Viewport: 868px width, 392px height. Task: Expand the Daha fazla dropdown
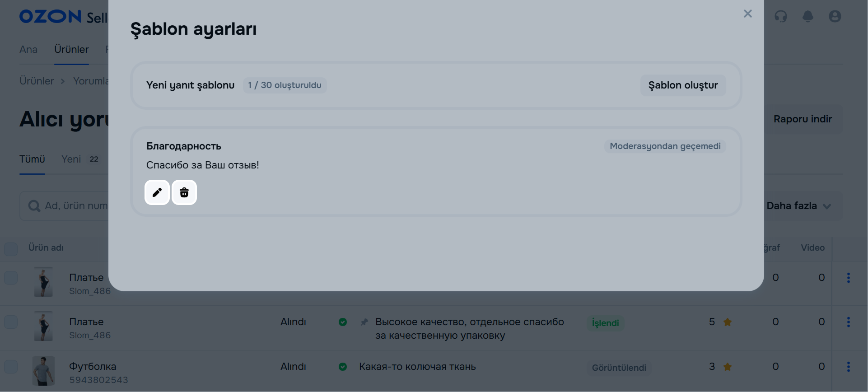(x=798, y=206)
